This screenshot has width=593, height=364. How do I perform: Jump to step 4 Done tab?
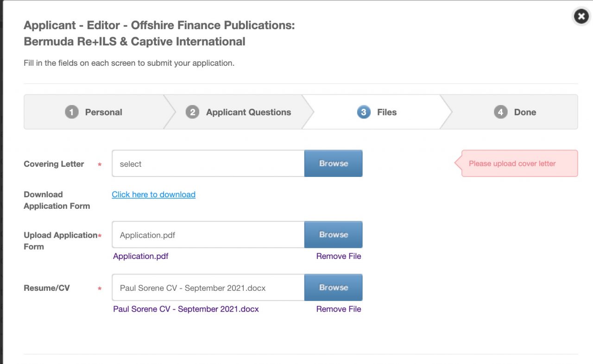515,112
